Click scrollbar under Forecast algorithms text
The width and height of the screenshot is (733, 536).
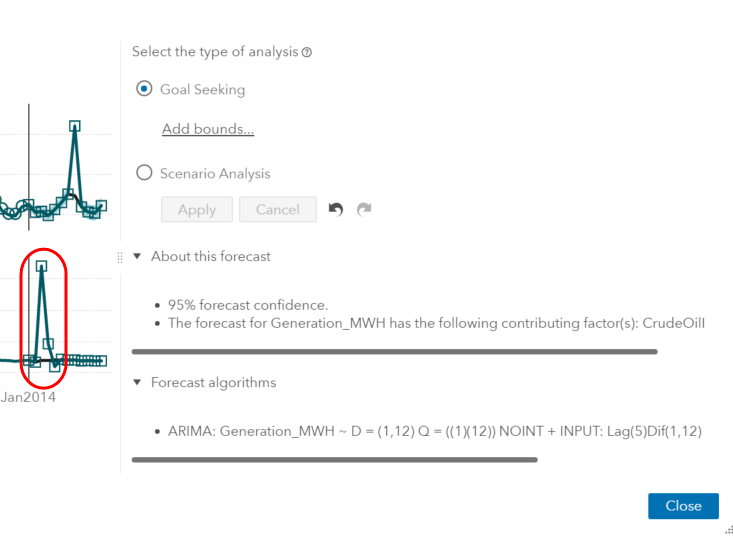[x=334, y=460]
